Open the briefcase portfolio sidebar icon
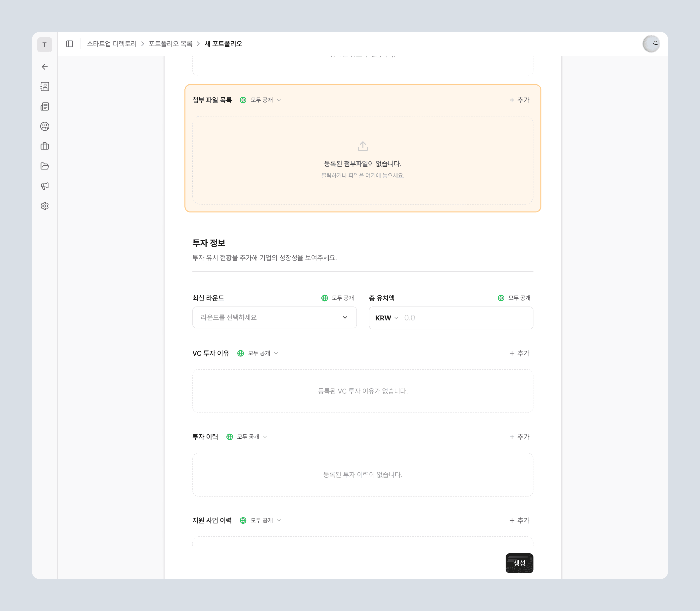 click(45, 146)
